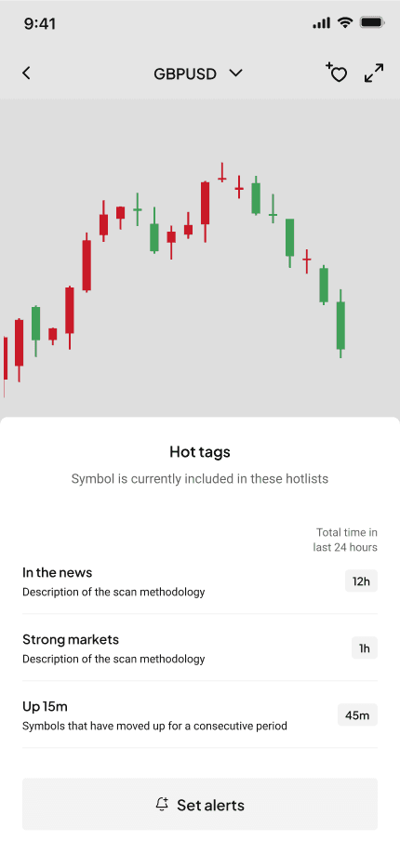Click the cellular signal icon
Viewport: 400px width, 868px height.
tap(322, 22)
